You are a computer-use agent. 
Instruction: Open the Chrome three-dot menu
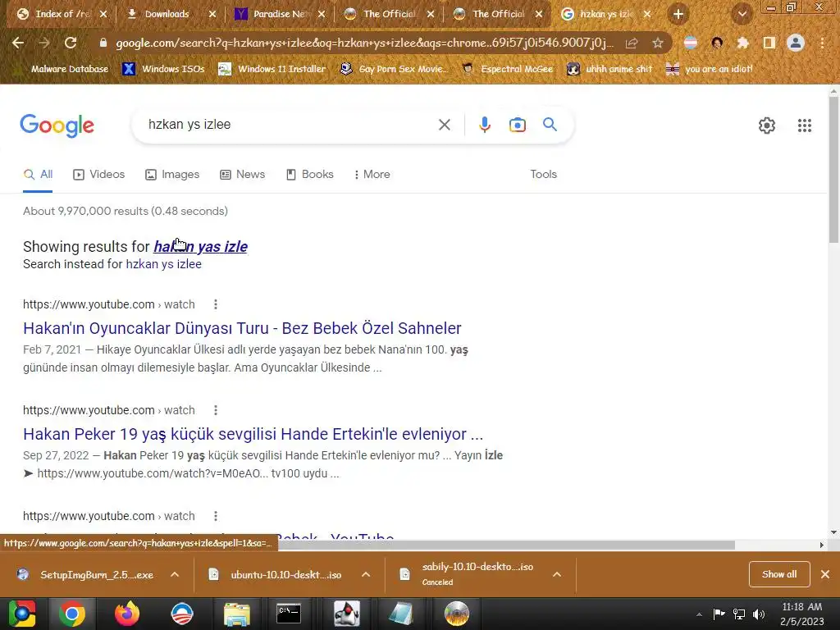pos(822,43)
